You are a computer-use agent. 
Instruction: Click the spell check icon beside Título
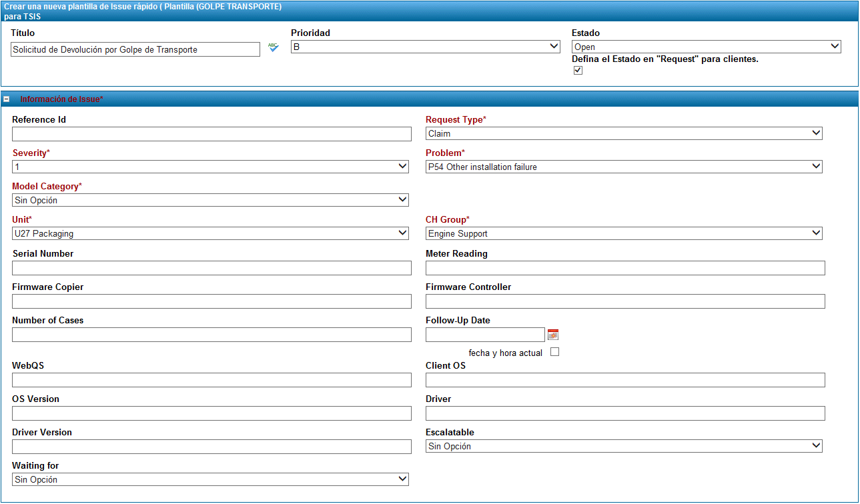(273, 47)
